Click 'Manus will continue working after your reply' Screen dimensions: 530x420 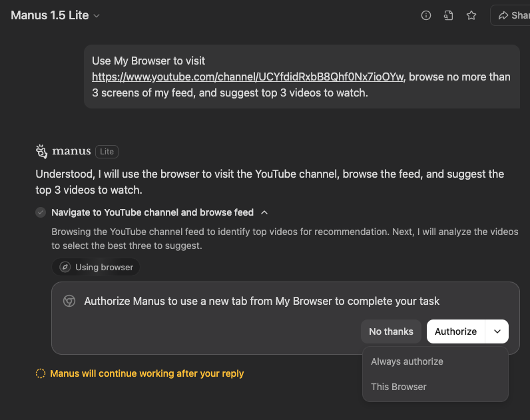pos(147,373)
